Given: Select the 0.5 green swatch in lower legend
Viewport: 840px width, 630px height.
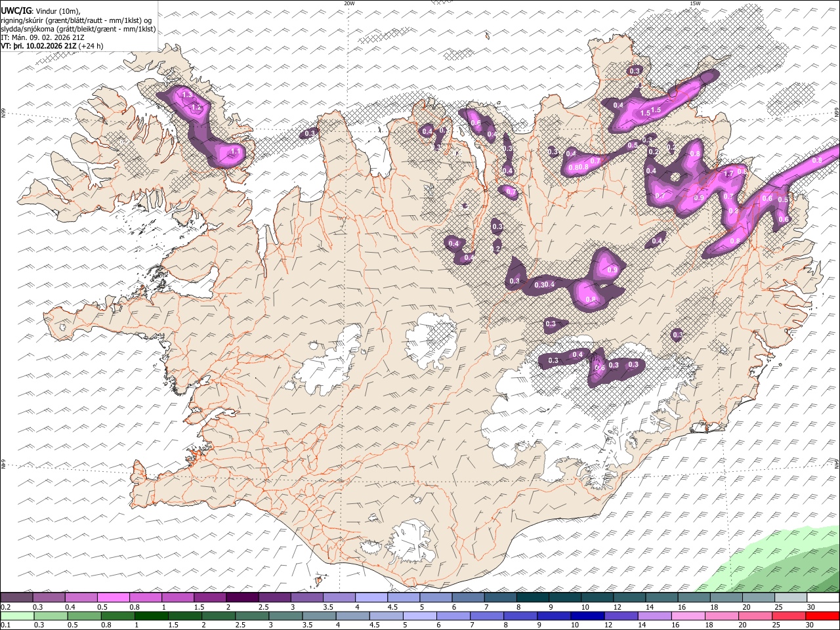Looking at the screenshot, I should [x=84, y=616].
